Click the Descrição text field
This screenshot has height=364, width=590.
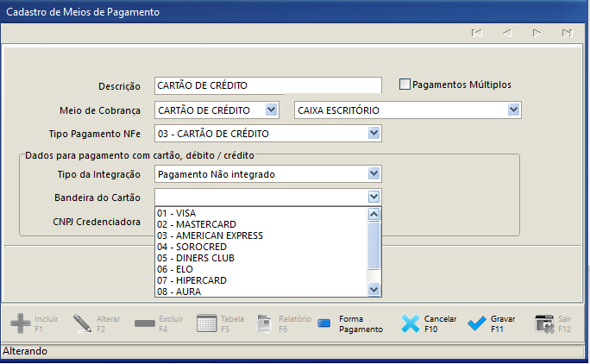point(268,85)
